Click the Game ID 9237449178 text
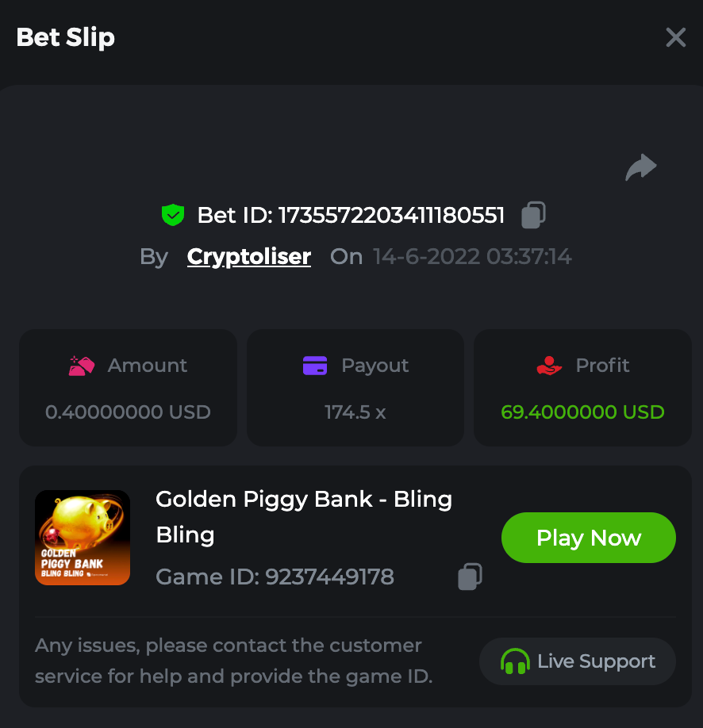 [275, 577]
